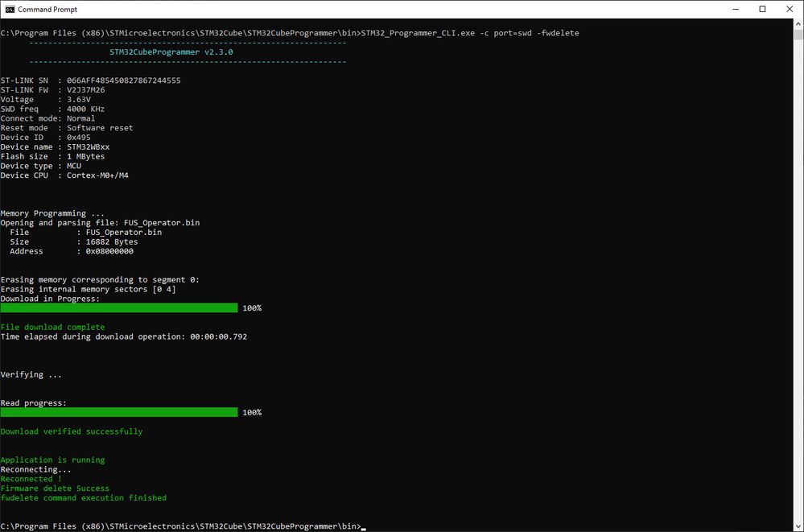Click the Memory Programming ... line
The height and width of the screenshot is (532, 804).
tap(52, 213)
